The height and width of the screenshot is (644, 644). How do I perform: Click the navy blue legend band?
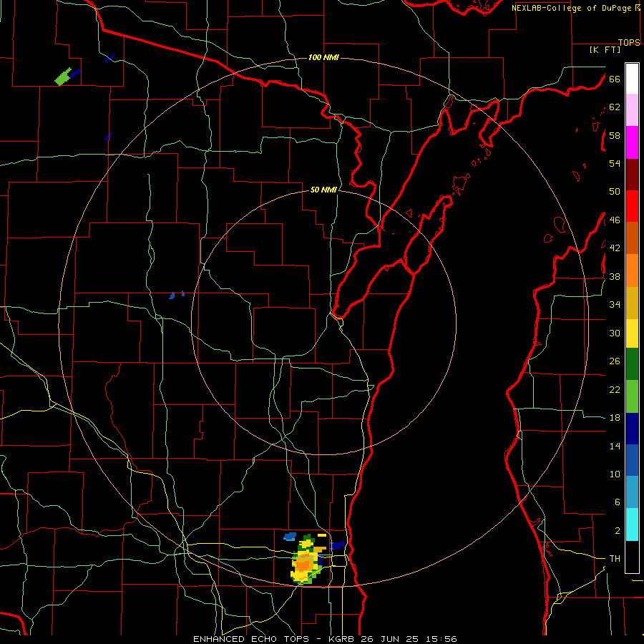tap(632, 429)
